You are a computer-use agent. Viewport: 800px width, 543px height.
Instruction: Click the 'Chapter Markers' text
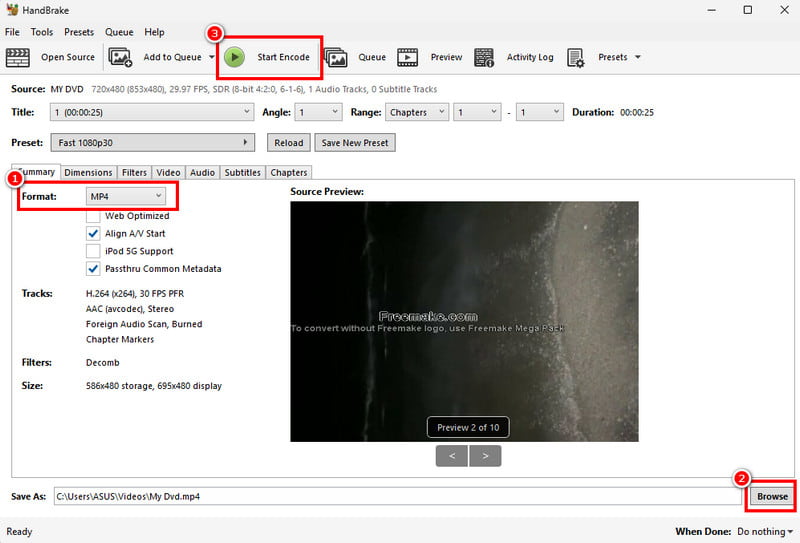(120, 340)
